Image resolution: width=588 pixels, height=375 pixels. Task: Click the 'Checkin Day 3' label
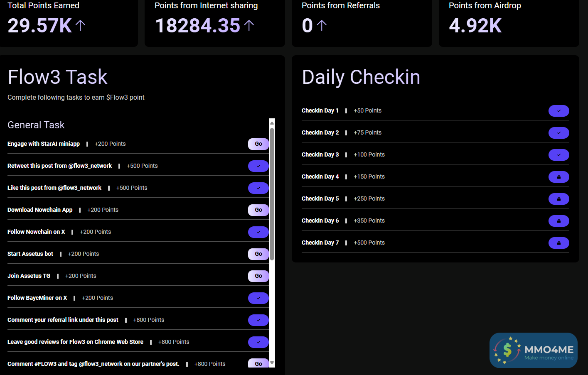tap(320, 154)
